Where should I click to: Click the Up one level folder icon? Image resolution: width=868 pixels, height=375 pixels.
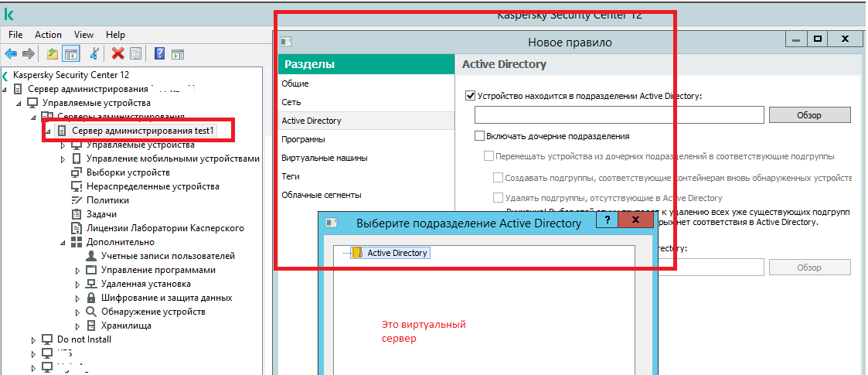53,53
